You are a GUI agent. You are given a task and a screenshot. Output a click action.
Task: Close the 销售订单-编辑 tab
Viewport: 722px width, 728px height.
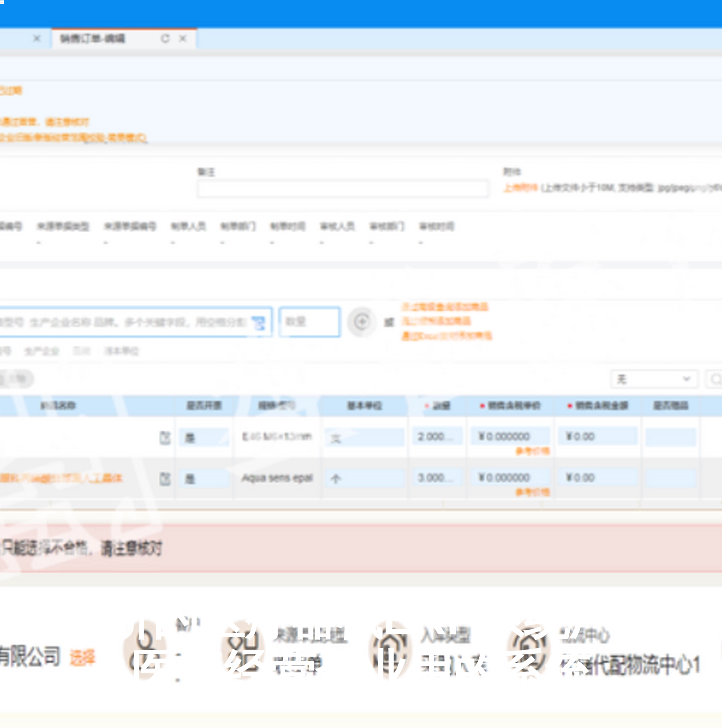pos(182,38)
